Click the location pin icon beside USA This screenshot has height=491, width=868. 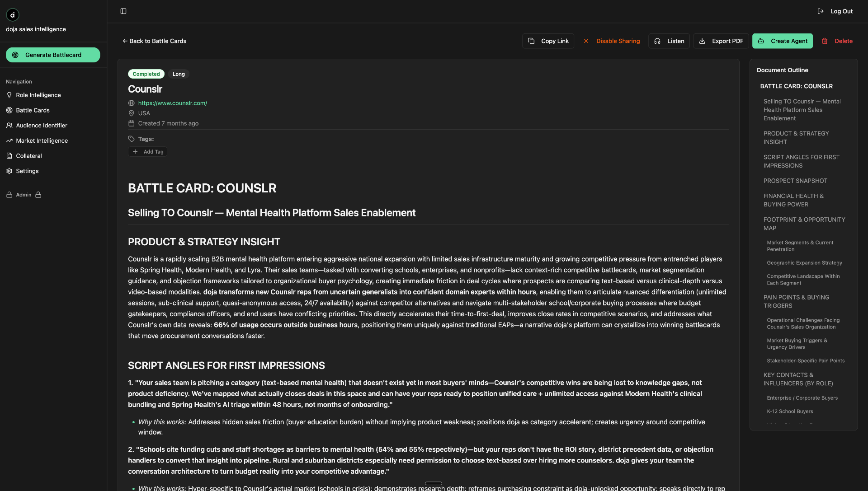click(132, 113)
